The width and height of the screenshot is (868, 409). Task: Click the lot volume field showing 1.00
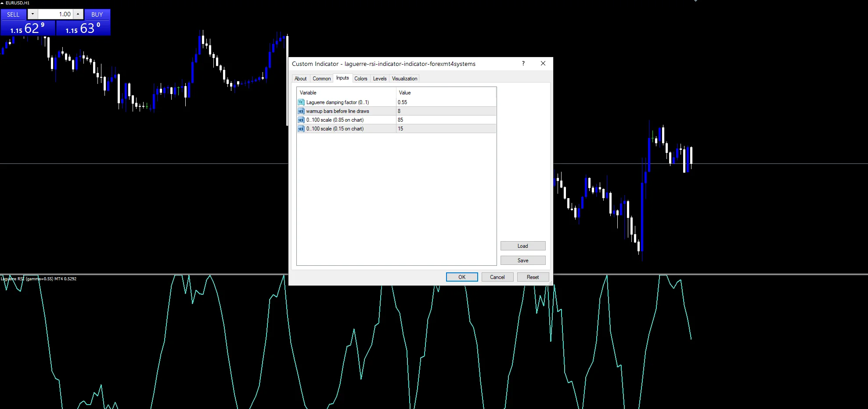pyautogui.click(x=55, y=14)
